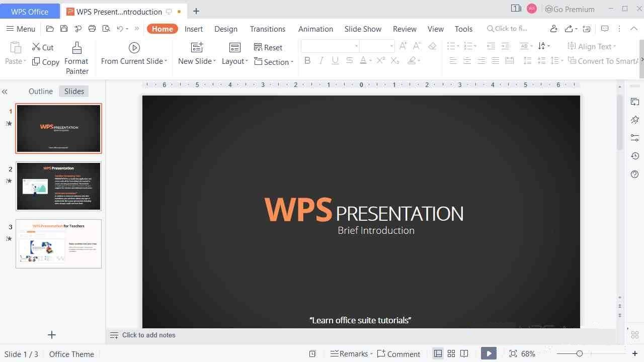Open the Slide Sorter view icon

click(451, 353)
